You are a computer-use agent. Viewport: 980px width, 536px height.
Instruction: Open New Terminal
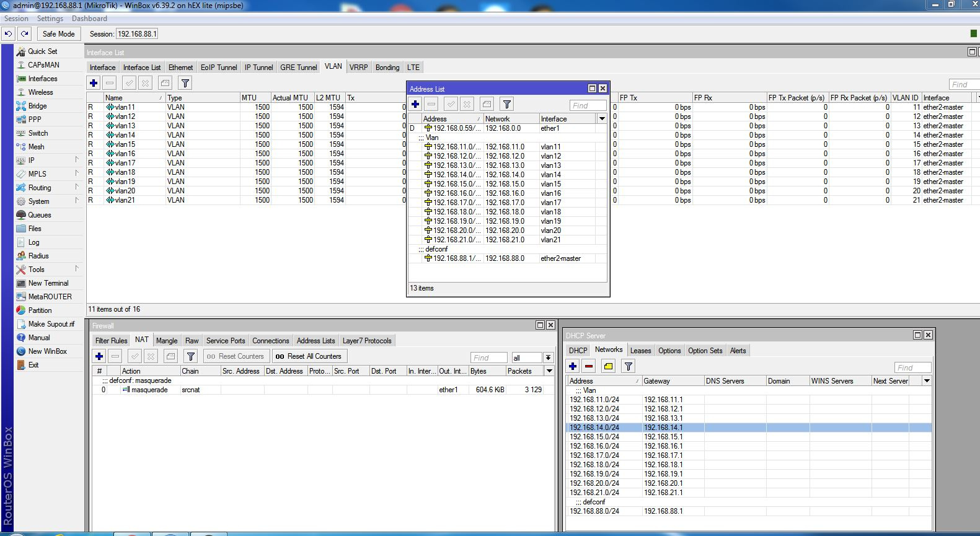pyautogui.click(x=48, y=283)
